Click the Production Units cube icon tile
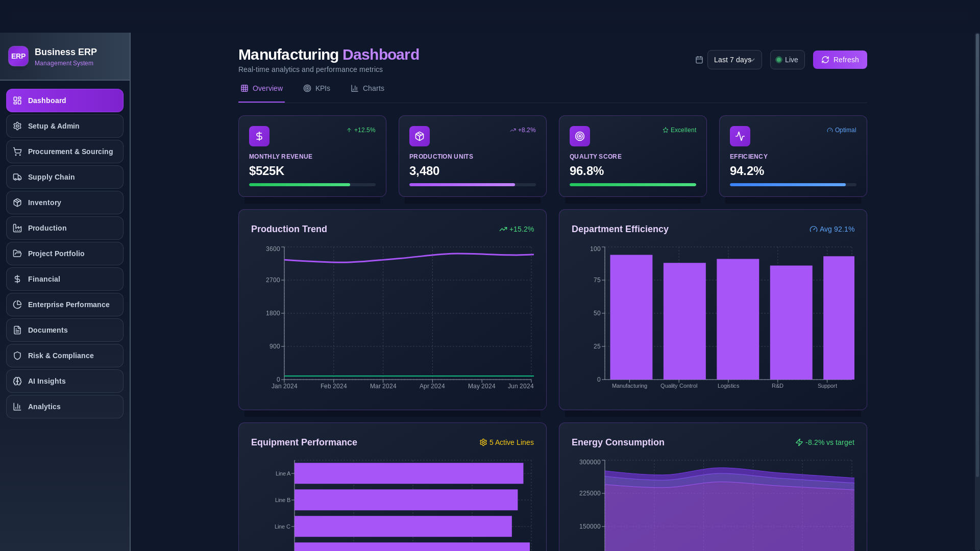Screen dimensions: 980x551 coord(420,136)
